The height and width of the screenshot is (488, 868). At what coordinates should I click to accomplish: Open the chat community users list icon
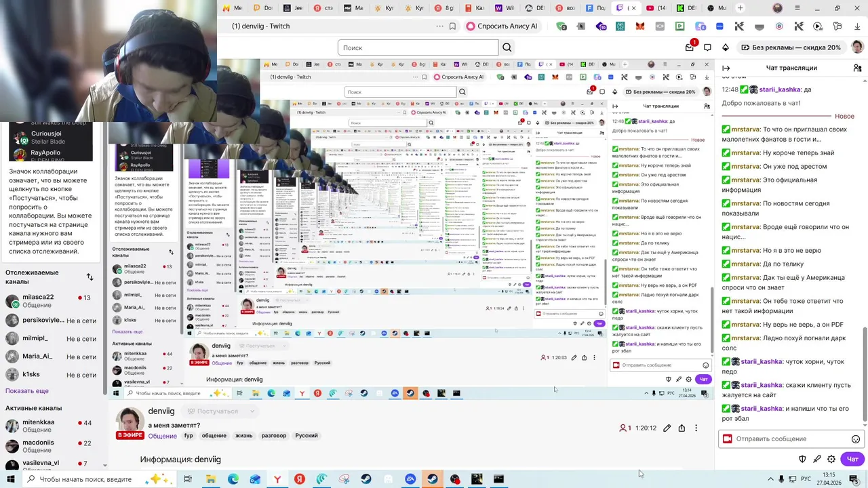(x=857, y=68)
